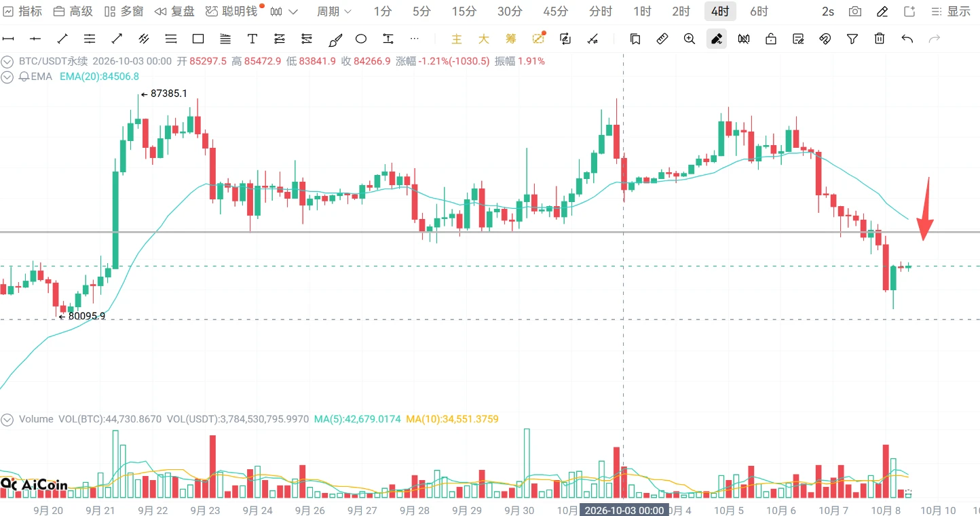Click the magnet snap icon
The height and width of the screenshot is (516, 980).
[825, 39]
